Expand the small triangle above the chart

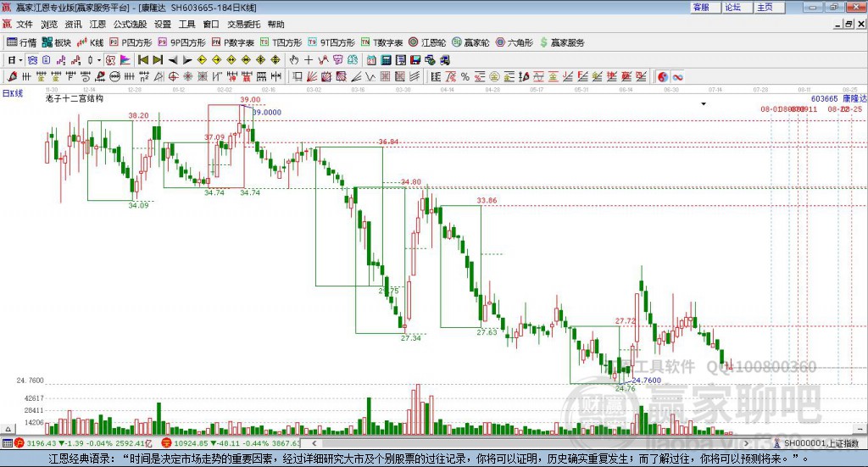704,104
